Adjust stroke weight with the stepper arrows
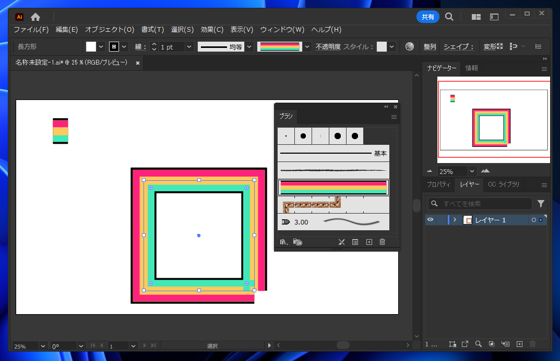The height and width of the screenshot is (361, 560). tap(154, 47)
